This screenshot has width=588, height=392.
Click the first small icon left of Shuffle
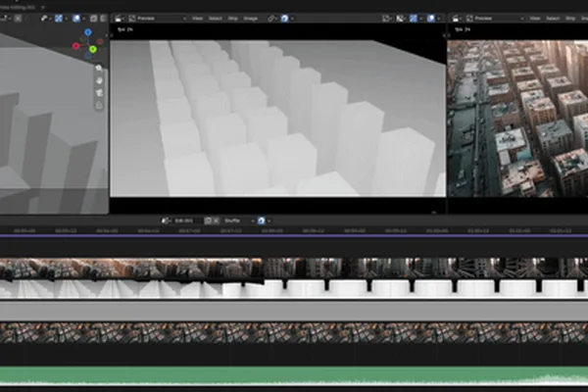[208, 220]
